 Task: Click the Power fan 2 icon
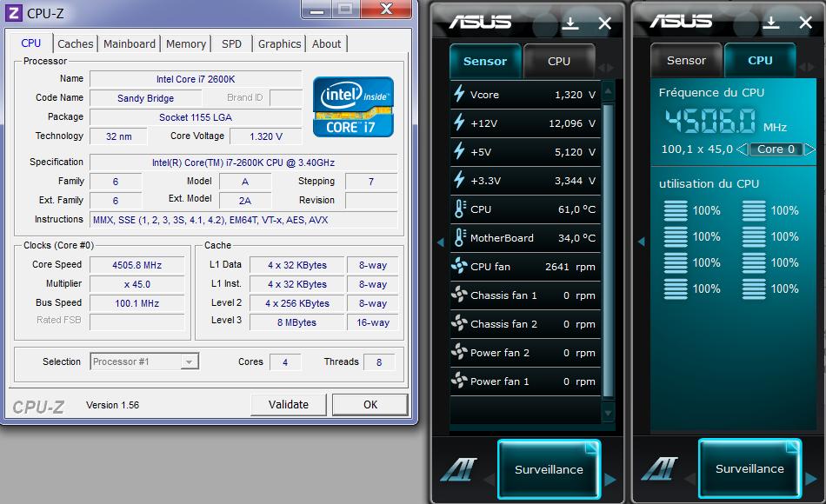[x=459, y=352]
